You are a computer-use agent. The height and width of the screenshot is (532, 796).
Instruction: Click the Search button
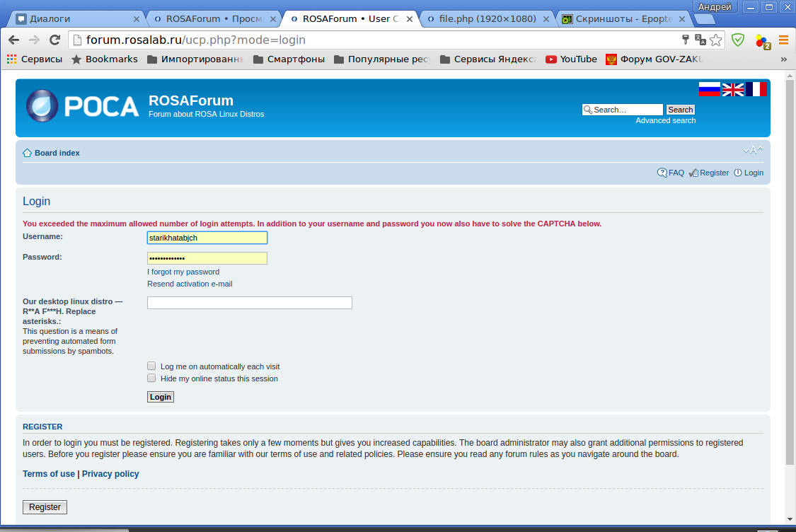[x=680, y=110]
